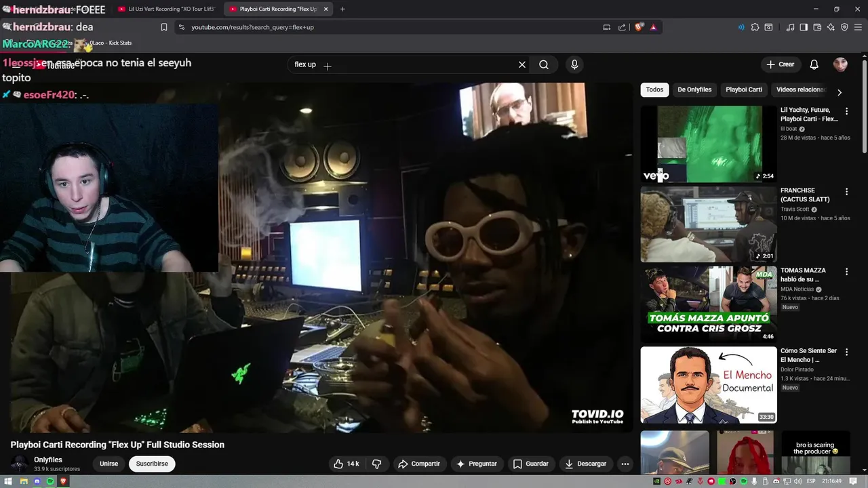Open options for FRANCHISE (CACTUS SLATT) video

pyautogui.click(x=846, y=192)
